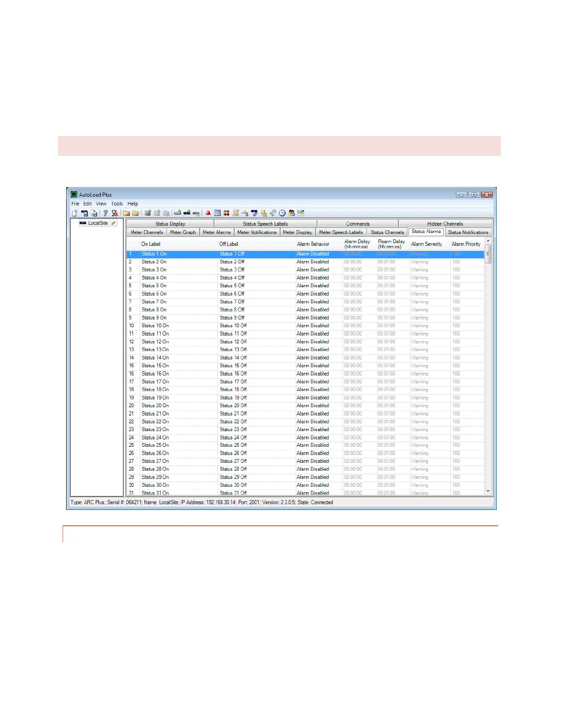Click the Add Unit blue device icon
563x728 pixels.
(x=187, y=213)
